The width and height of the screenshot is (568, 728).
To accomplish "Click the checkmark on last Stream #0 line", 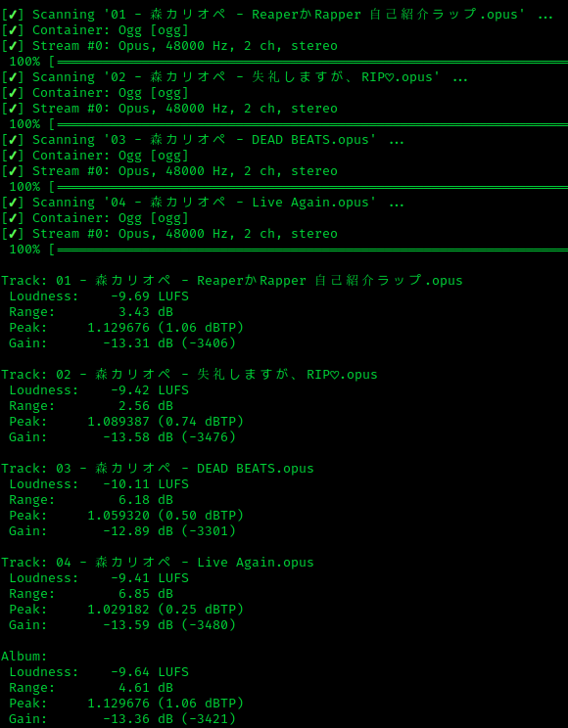I will coord(13,234).
